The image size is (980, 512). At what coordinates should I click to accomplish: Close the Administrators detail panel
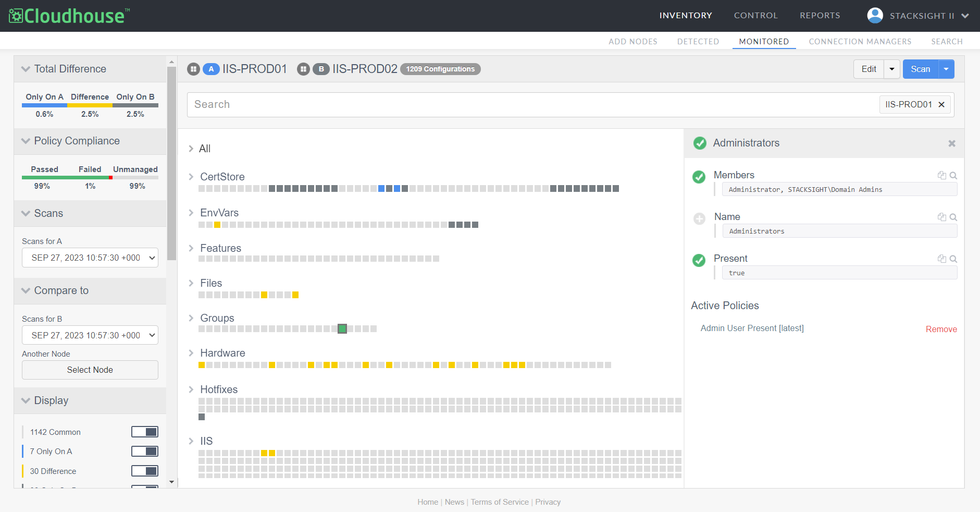951,143
